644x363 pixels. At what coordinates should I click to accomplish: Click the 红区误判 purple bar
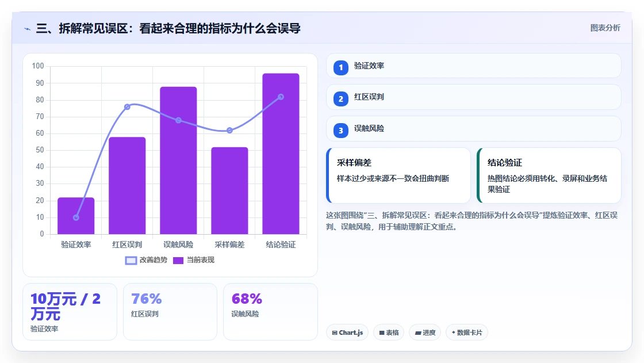(127, 186)
